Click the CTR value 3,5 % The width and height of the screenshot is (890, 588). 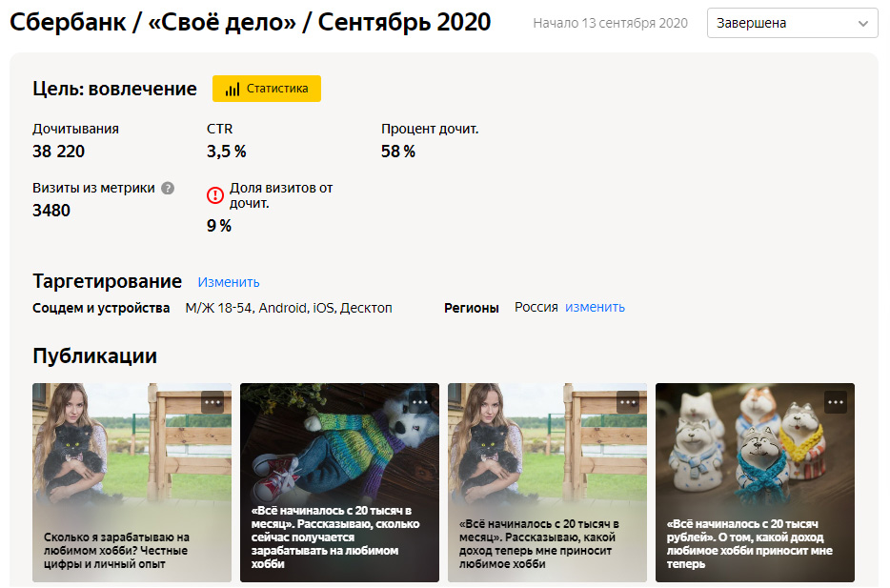click(x=227, y=152)
